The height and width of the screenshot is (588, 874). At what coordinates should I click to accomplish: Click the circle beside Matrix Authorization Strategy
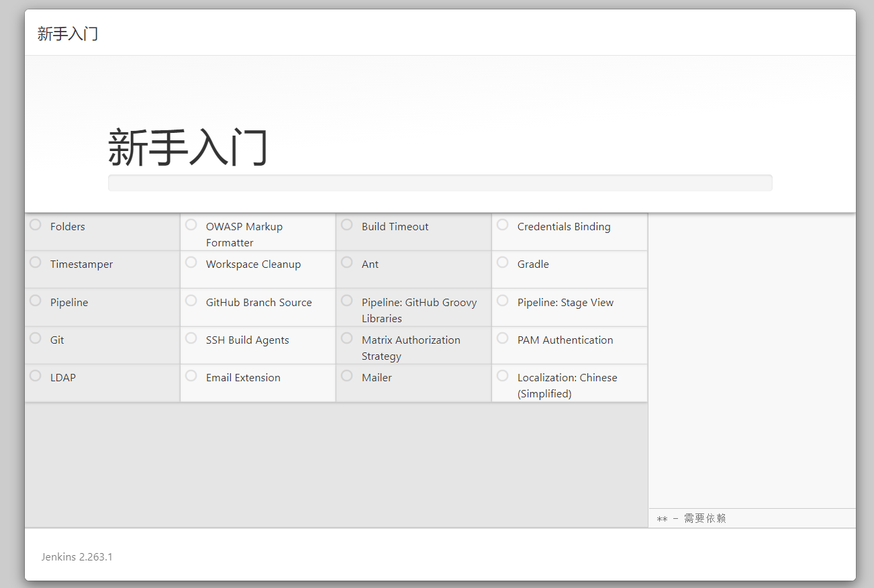347,338
